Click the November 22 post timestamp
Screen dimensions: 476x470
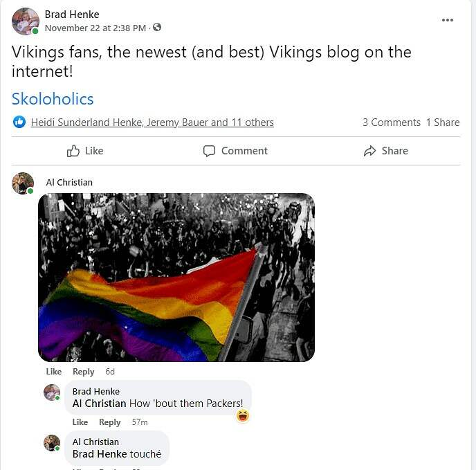[95, 28]
